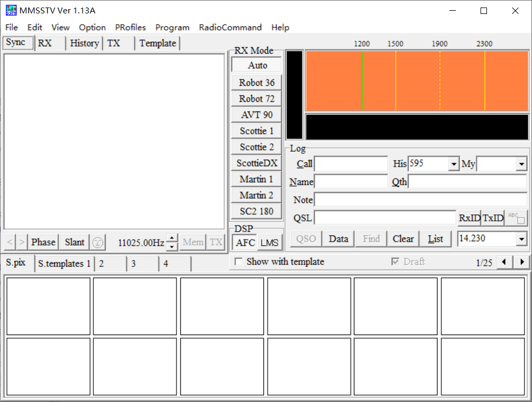
Task: Click the QSO button
Action: (x=306, y=239)
